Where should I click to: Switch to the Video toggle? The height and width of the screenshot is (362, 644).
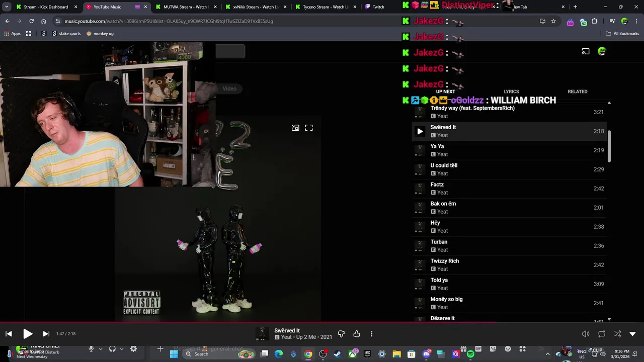pyautogui.click(x=229, y=88)
